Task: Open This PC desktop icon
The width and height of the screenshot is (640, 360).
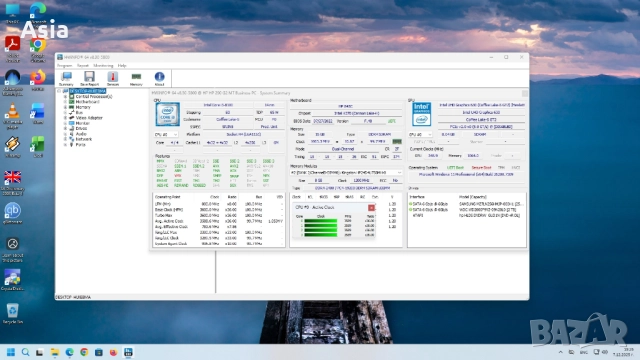Action: [x=13, y=13]
